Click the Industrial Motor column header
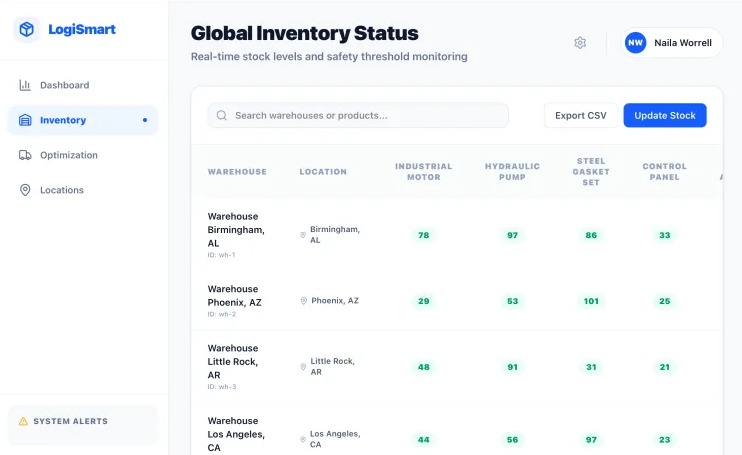The image size is (742, 455). tap(424, 172)
